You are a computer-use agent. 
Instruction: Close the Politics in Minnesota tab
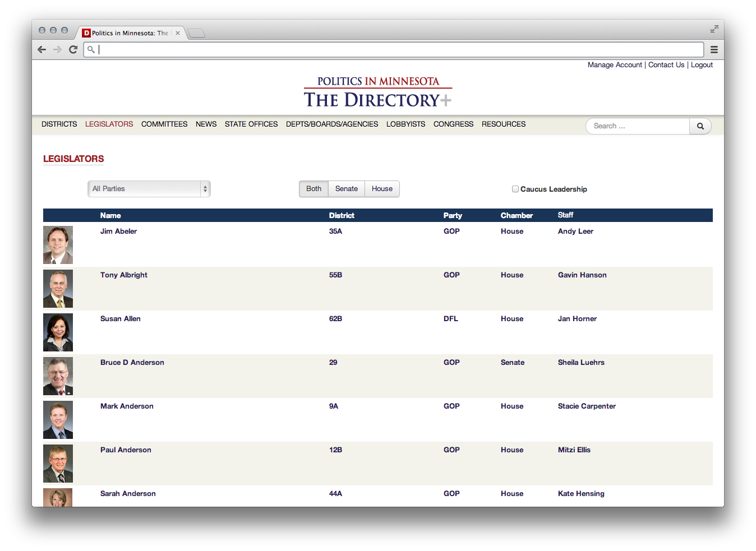pos(178,33)
